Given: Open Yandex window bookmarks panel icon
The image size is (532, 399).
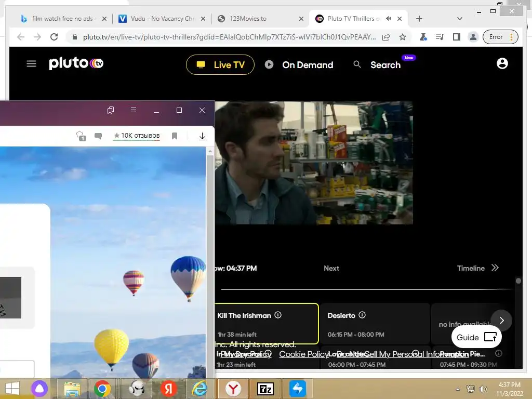Looking at the screenshot, I should (x=111, y=110).
